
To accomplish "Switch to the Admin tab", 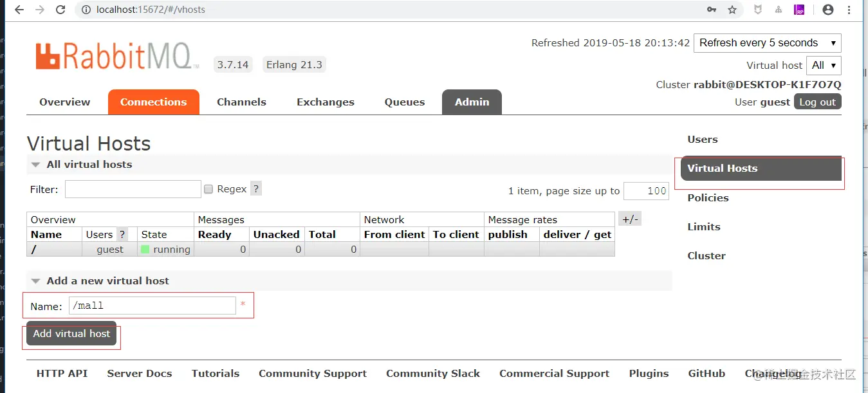I will 472,102.
